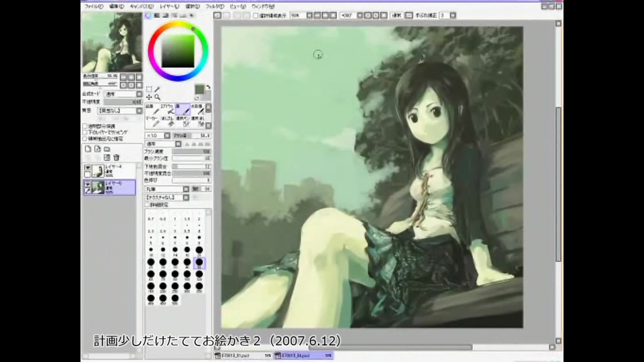Choose brush size preset 500
The height and width of the screenshot is (362, 644).
pos(175,299)
